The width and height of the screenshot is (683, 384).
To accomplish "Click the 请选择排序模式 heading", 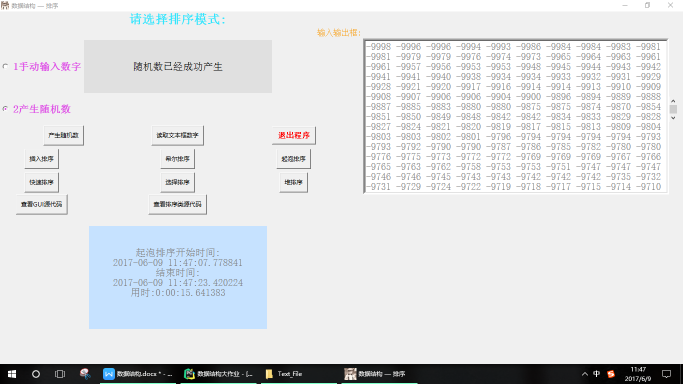I will coord(178,19).
